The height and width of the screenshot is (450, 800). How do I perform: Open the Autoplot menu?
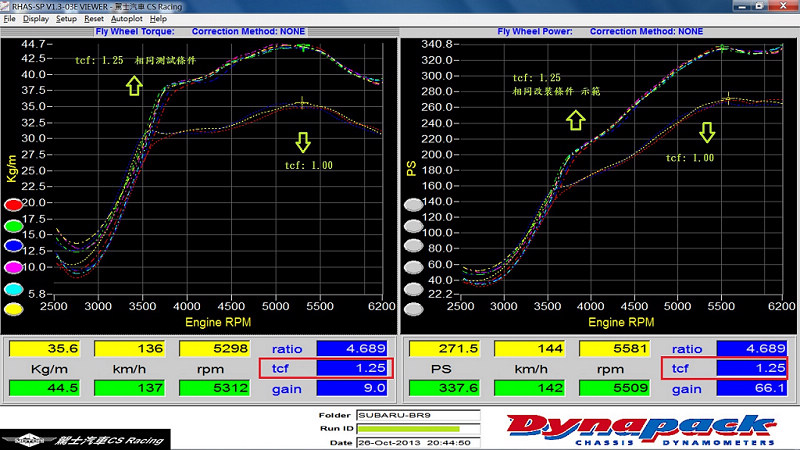tap(126, 19)
